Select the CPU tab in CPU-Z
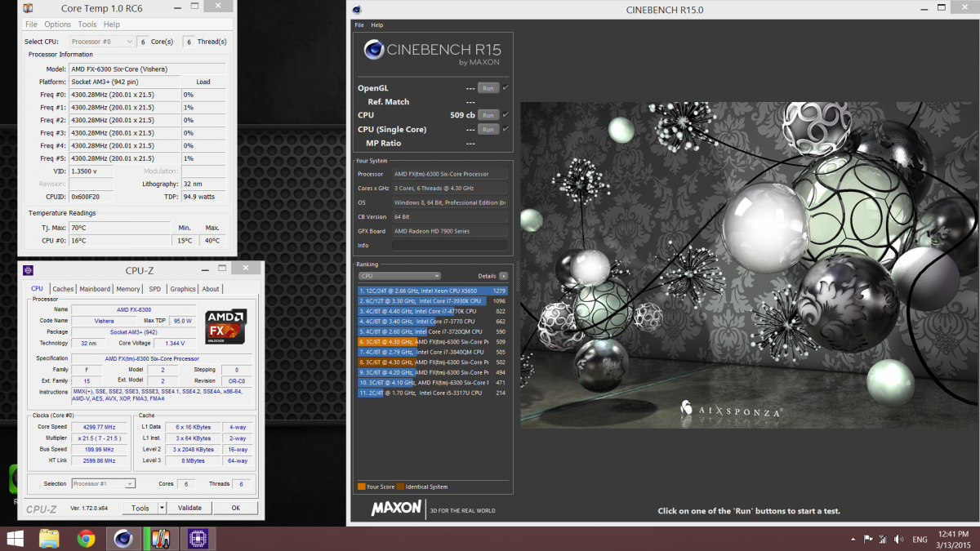This screenshot has height=551, width=980. [38, 289]
